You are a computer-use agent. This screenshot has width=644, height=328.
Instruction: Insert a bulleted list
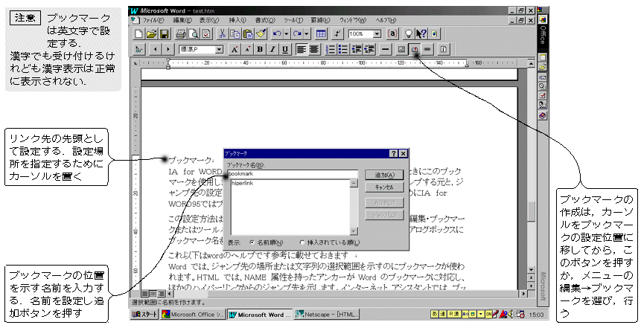coord(343,50)
